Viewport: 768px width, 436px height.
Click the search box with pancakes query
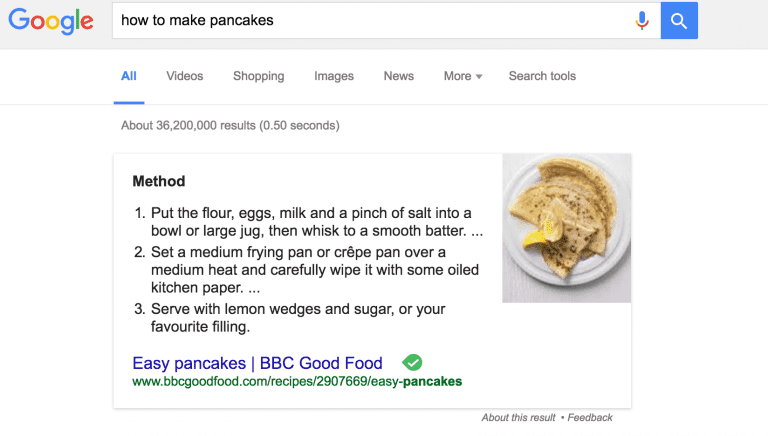tap(370, 21)
